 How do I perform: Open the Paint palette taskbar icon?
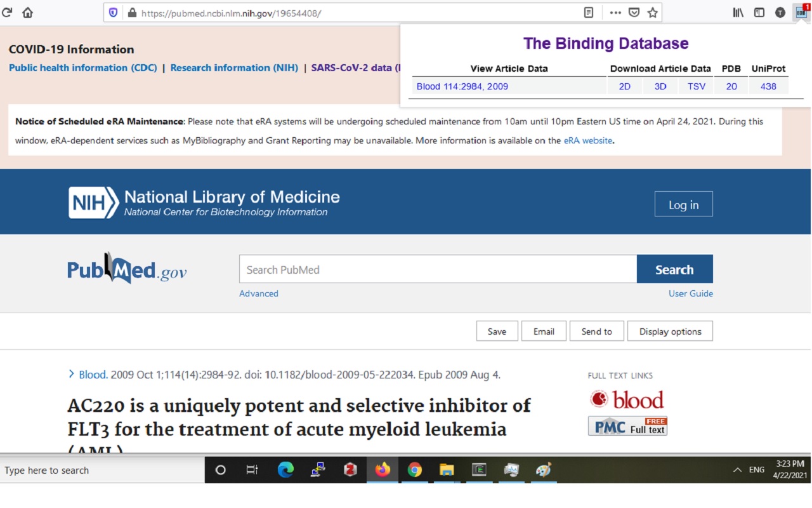[544, 470]
